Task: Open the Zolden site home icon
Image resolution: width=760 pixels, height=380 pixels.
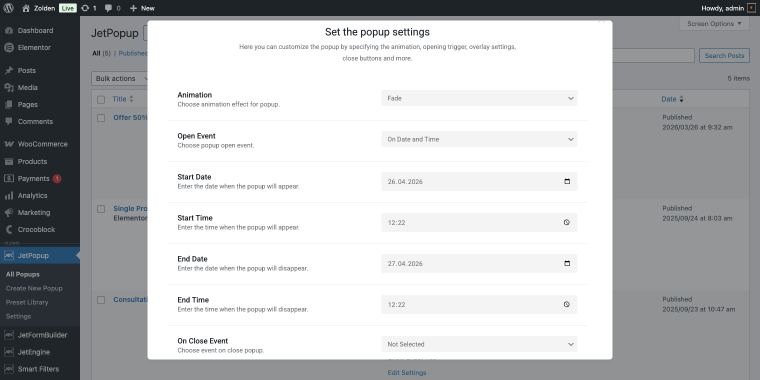Action: (x=26, y=8)
